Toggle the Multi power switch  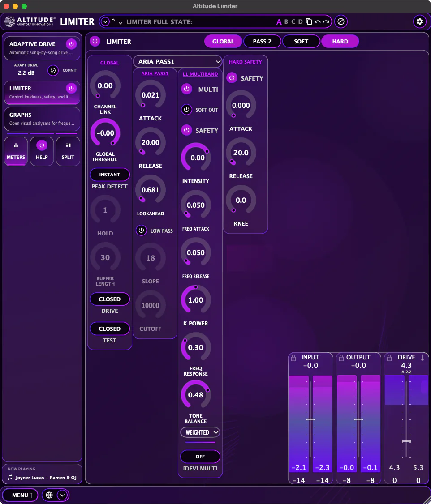pyautogui.click(x=186, y=89)
